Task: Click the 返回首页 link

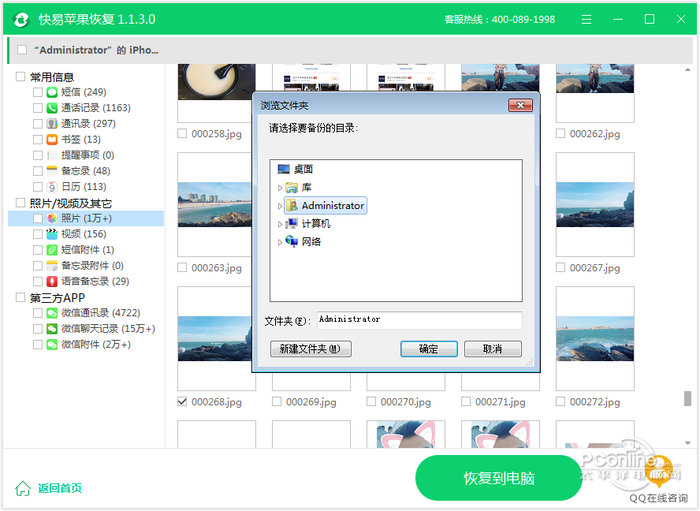Action: pyautogui.click(x=60, y=488)
